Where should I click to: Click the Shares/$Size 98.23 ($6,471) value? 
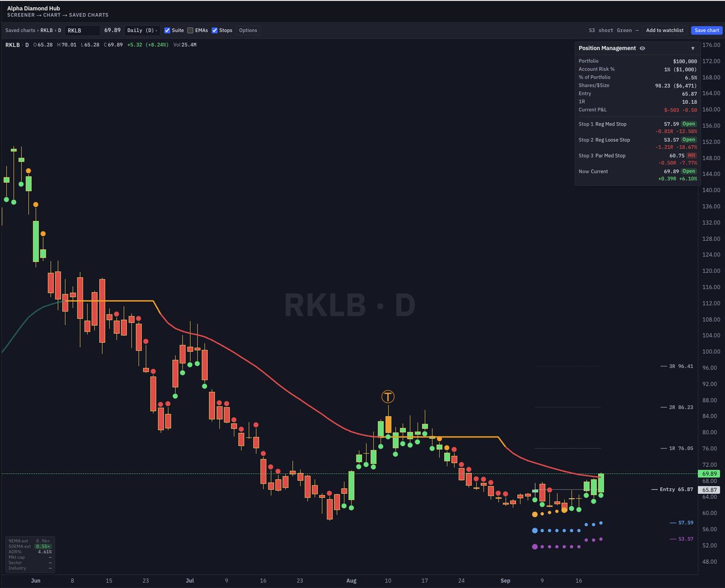tap(677, 85)
